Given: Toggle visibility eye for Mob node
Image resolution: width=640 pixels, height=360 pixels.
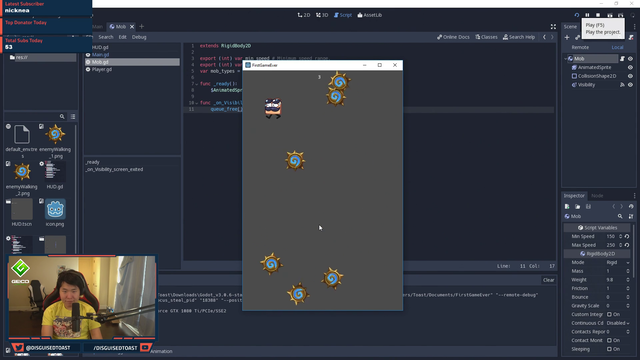Looking at the screenshot, I should 631,59.
